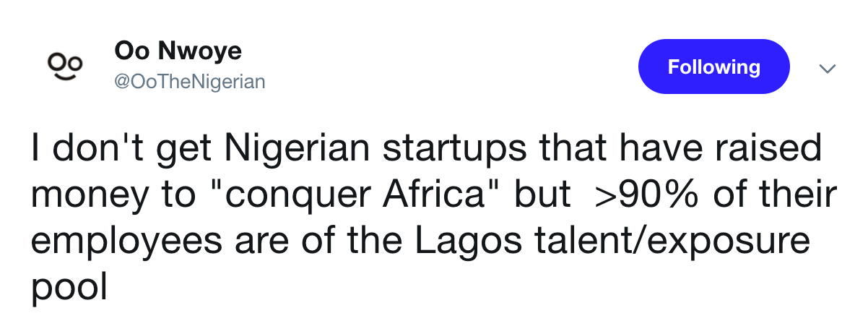The width and height of the screenshot is (868, 321).
Task: Open the Oo Nwoye display name link
Action: (178, 51)
